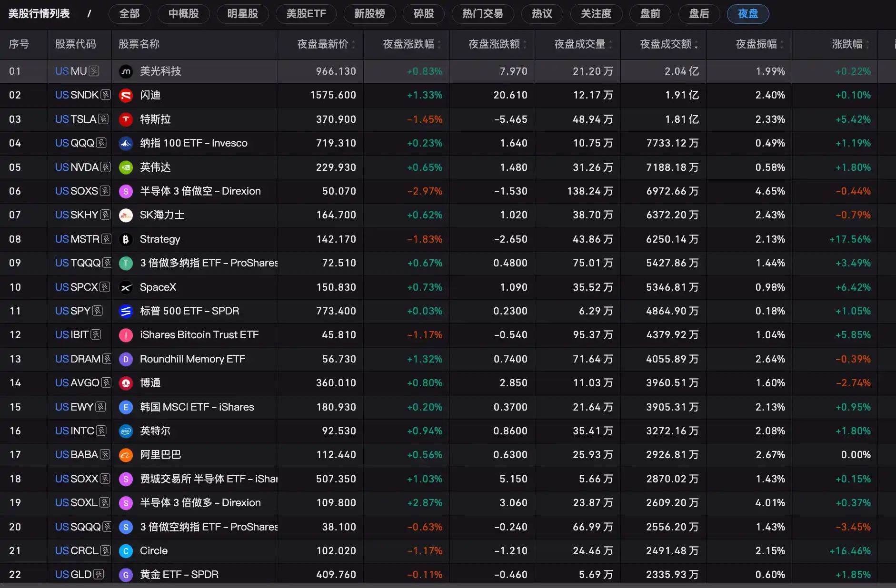Switch to the 碎股 tab
The width and height of the screenshot is (896, 588).
click(424, 14)
